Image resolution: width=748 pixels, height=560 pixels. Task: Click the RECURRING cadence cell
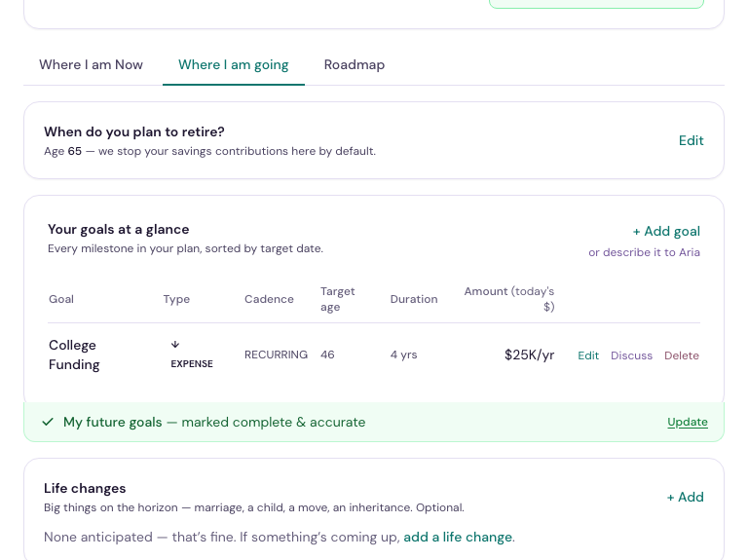pyautogui.click(x=276, y=355)
